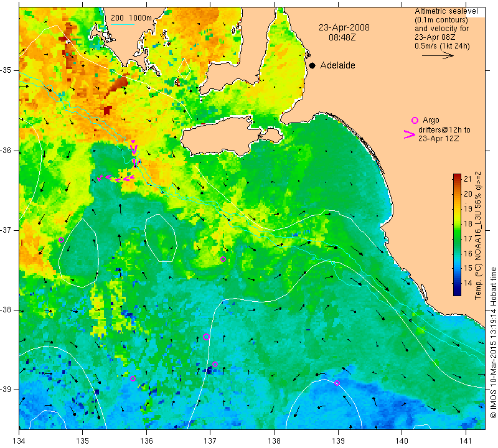
Task: Click colorbar tick label 20
Action: 468,194
